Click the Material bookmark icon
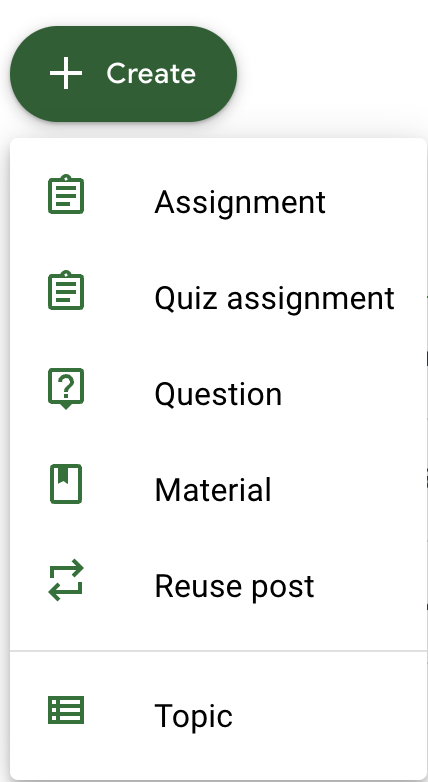Image resolution: width=428 pixels, height=782 pixels. coord(66,484)
